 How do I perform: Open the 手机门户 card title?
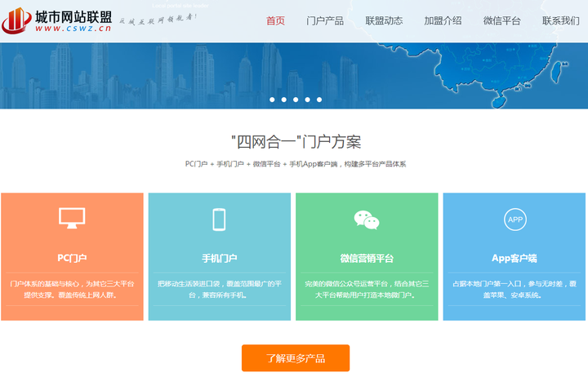coord(219,258)
